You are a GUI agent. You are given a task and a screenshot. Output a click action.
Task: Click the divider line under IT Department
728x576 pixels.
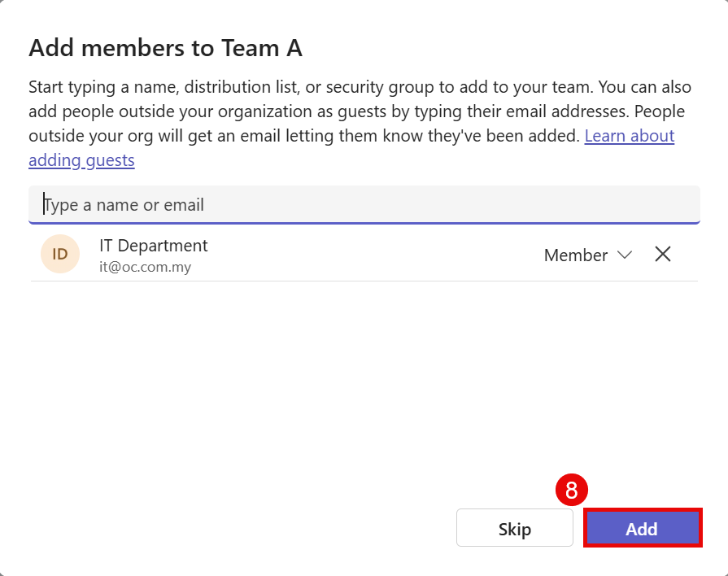click(364, 281)
